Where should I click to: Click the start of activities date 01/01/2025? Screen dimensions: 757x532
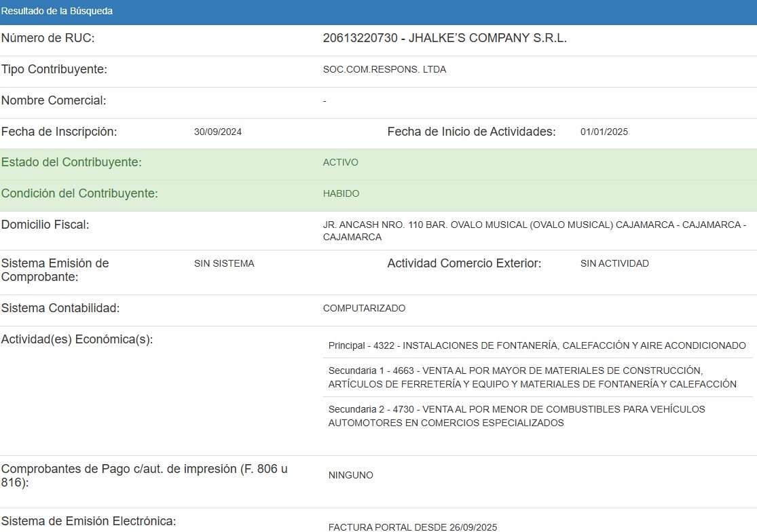point(604,132)
